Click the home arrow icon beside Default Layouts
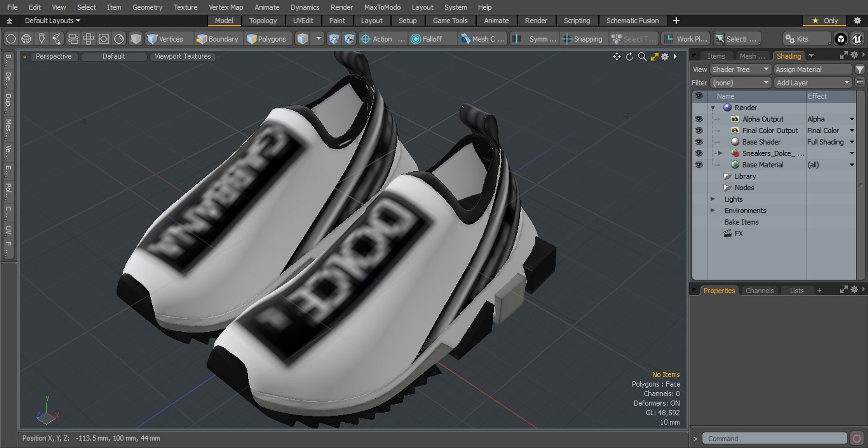868x448 pixels. [9, 21]
